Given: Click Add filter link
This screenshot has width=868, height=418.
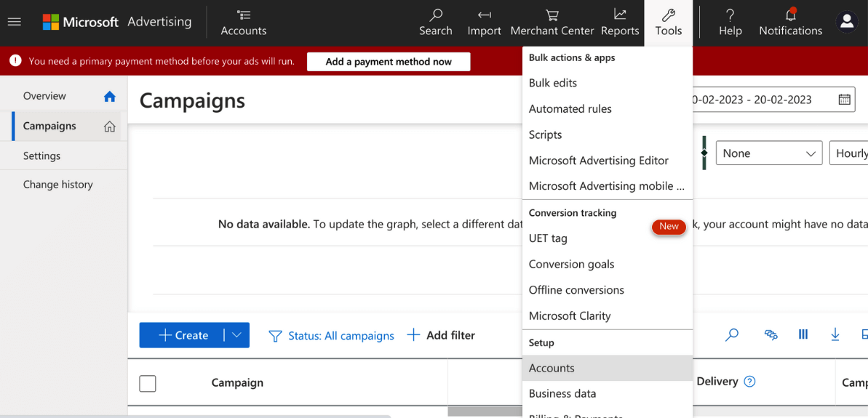Looking at the screenshot, I should point(450,335).
